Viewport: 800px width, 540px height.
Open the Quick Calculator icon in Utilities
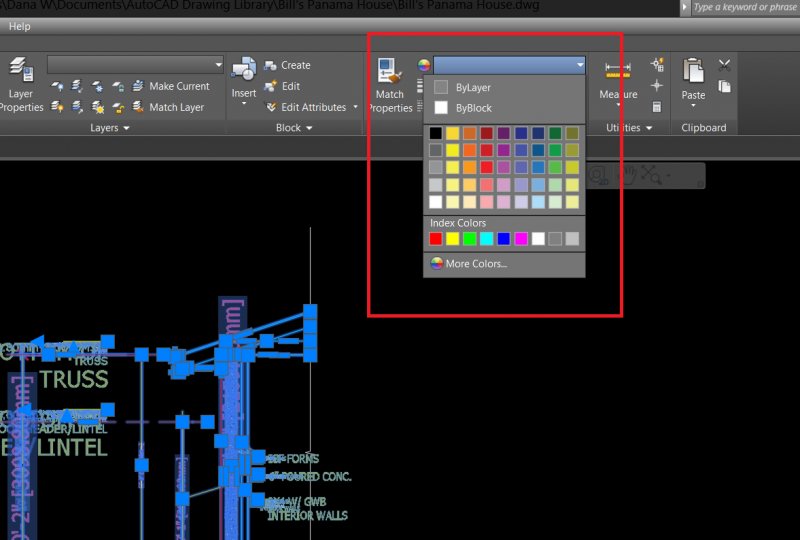point(657,106)
